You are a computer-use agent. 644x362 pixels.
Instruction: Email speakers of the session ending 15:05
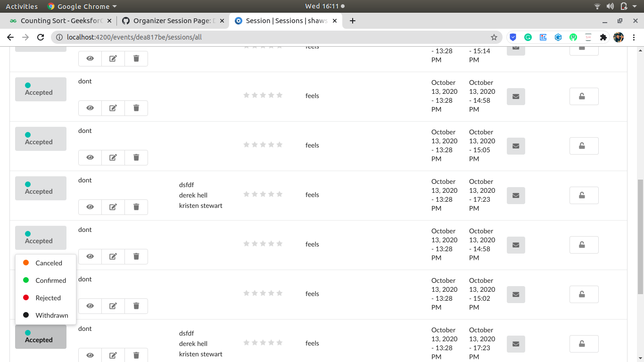(516, 146)
